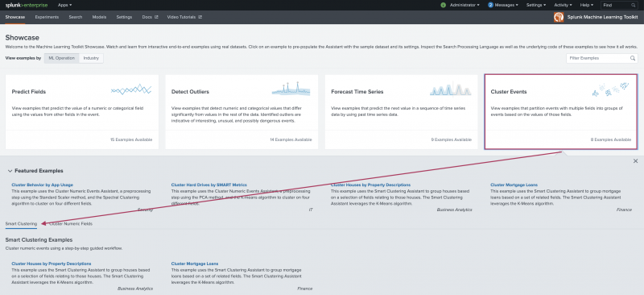Select the Smart Clustering tab
This screenshot has width=644, height=295.
point(21,224)
